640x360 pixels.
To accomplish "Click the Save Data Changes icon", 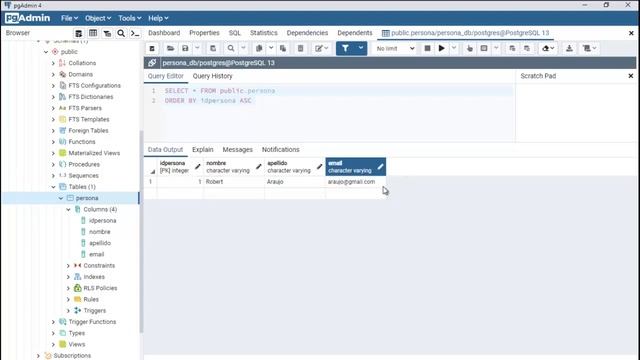I will click(x=213, y=48).
